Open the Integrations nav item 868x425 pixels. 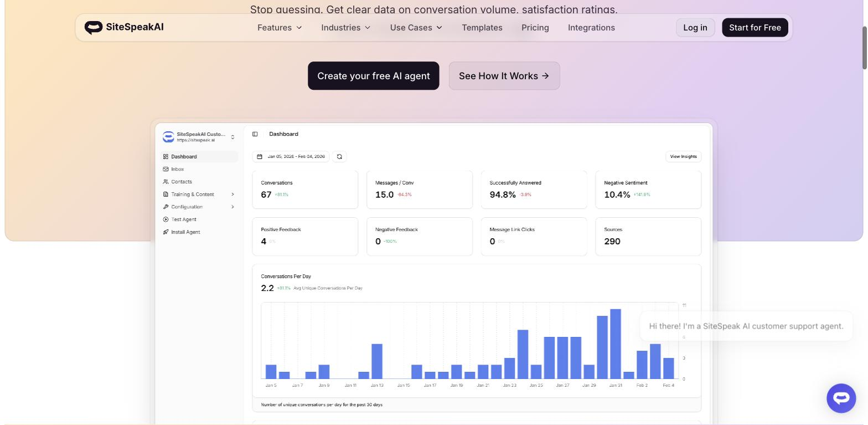(591, 28)
